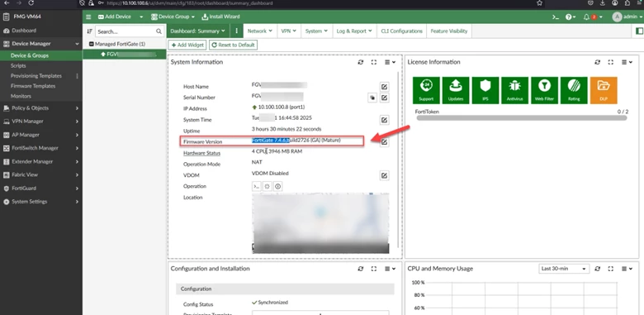Collapse the Managed FortiGate (1) group
Screen dimensions: 644x315
click(91, 44)
